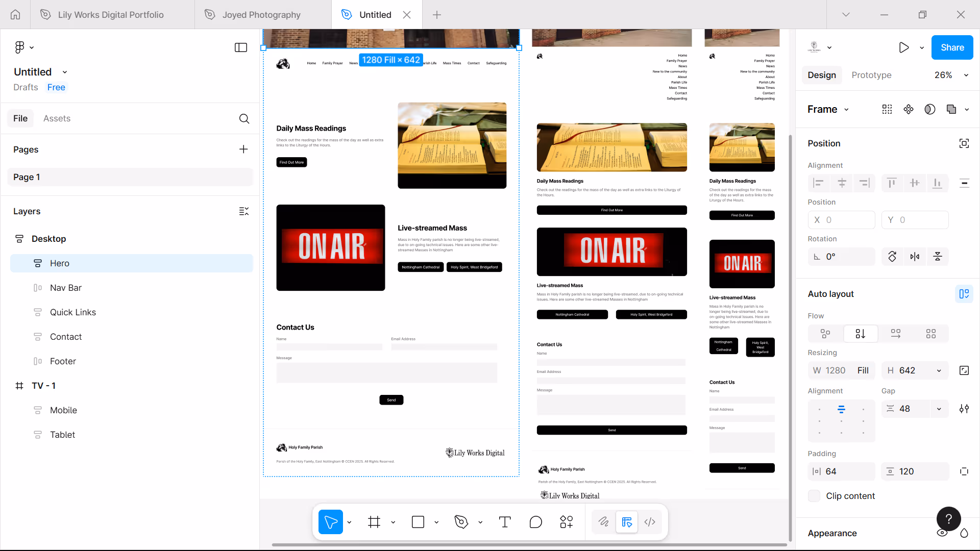Switch to Dev Mode using the code icon
Viewport: 980px width, 551px height.
tap(650, 522)
